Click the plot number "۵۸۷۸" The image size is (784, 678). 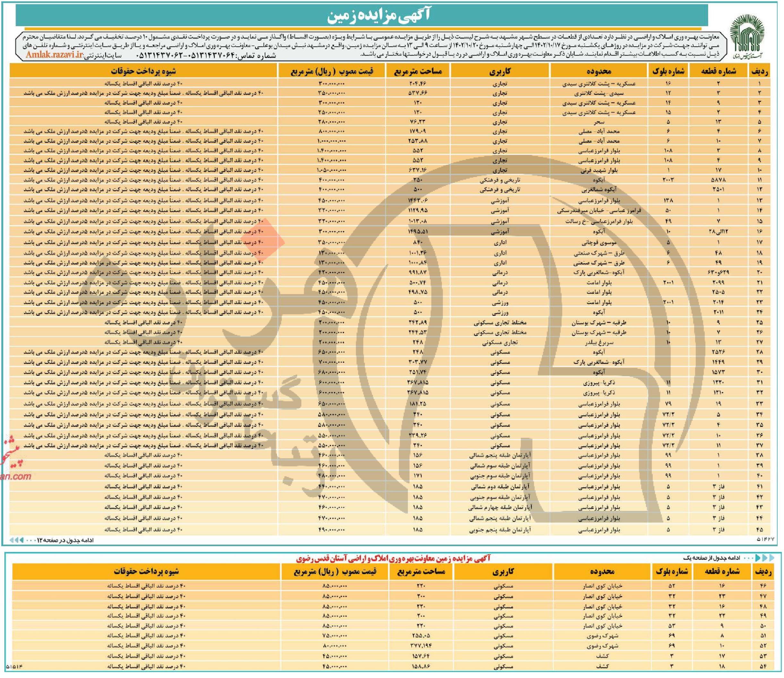click(718, 180)
